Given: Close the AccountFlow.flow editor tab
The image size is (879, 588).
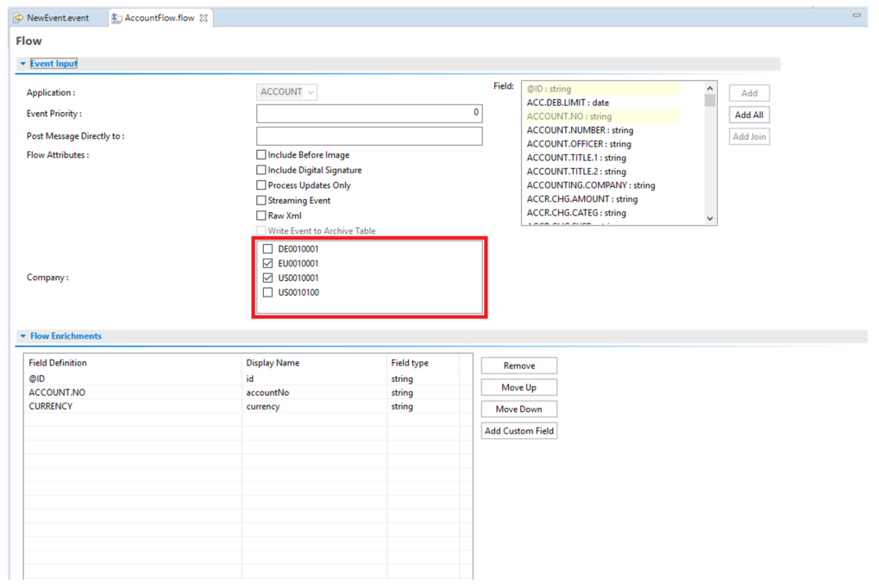Looking at the screenshot, I should click(204, 18).
